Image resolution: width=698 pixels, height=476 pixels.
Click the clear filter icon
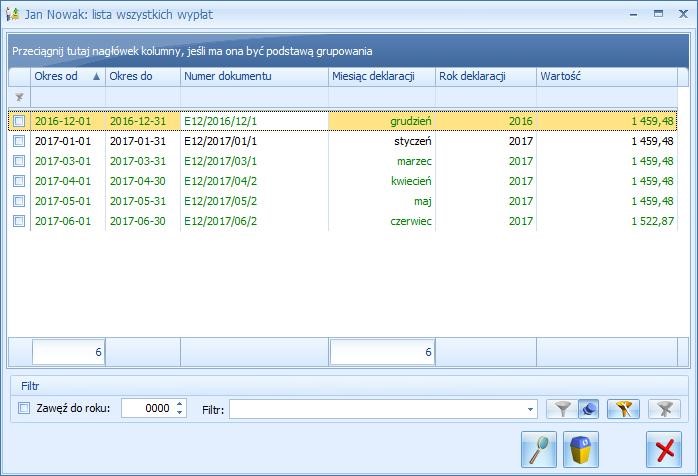[x=661, y=408]
